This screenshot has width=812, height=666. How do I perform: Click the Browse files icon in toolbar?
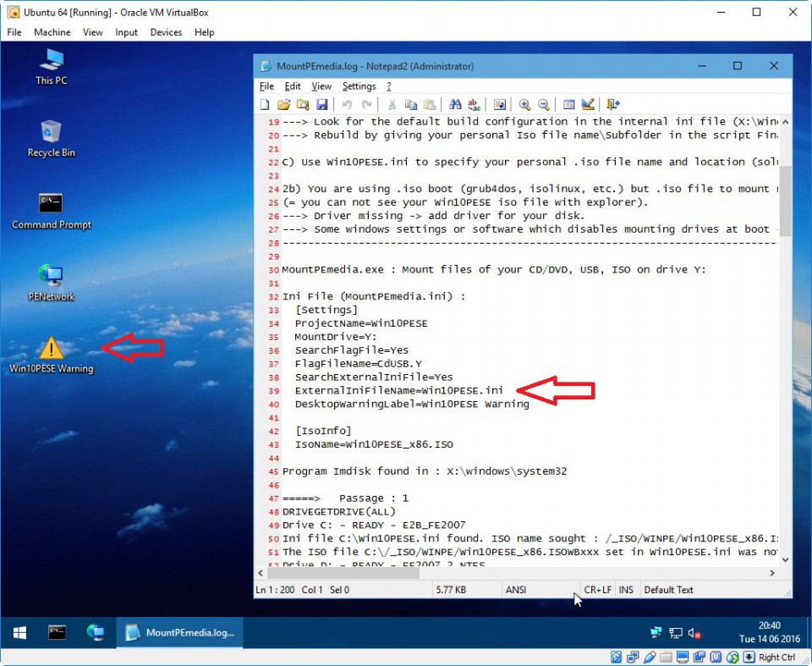(303, 105)
